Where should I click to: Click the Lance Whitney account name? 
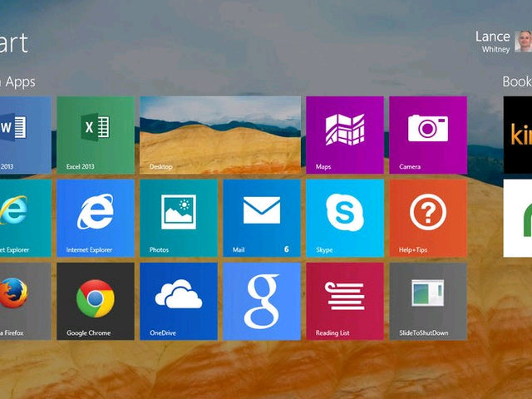pos(493,42)
